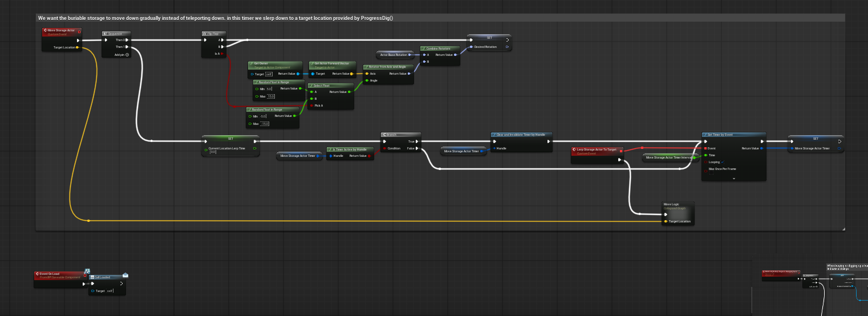Click the Max field of bottom Random Float
Image resolution: width=868 pixels, height=316 pixels.
[265, 124]
